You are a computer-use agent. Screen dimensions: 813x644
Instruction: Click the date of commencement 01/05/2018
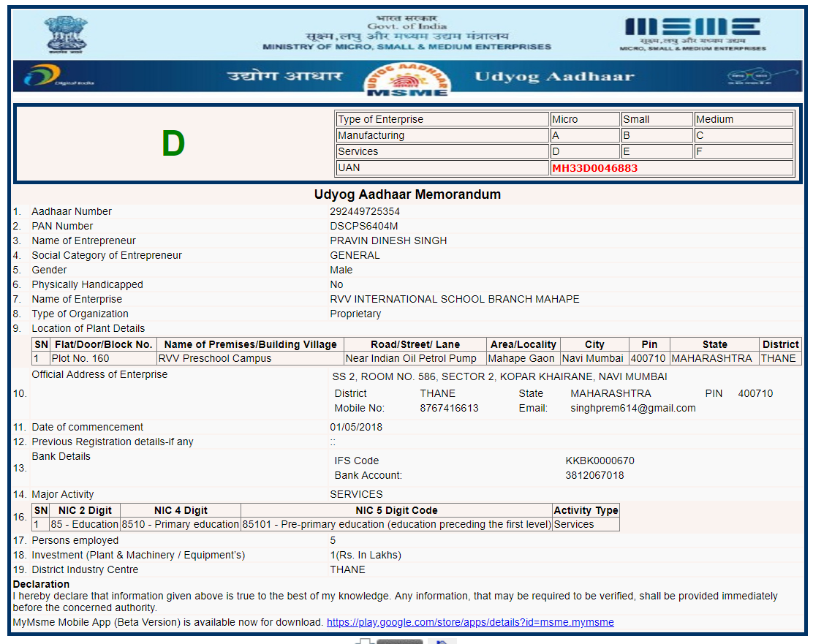pos(356,427)
